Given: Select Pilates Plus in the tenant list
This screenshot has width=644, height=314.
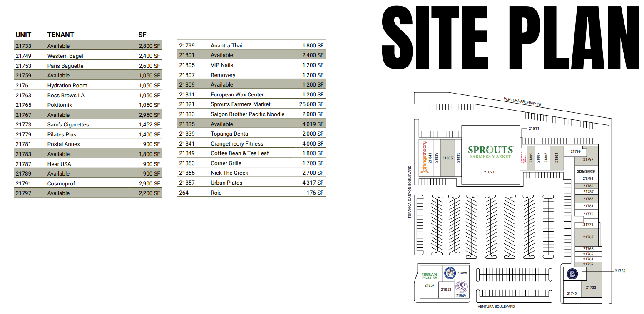Looking at the screenshot, I should click(x=62, y=134).
